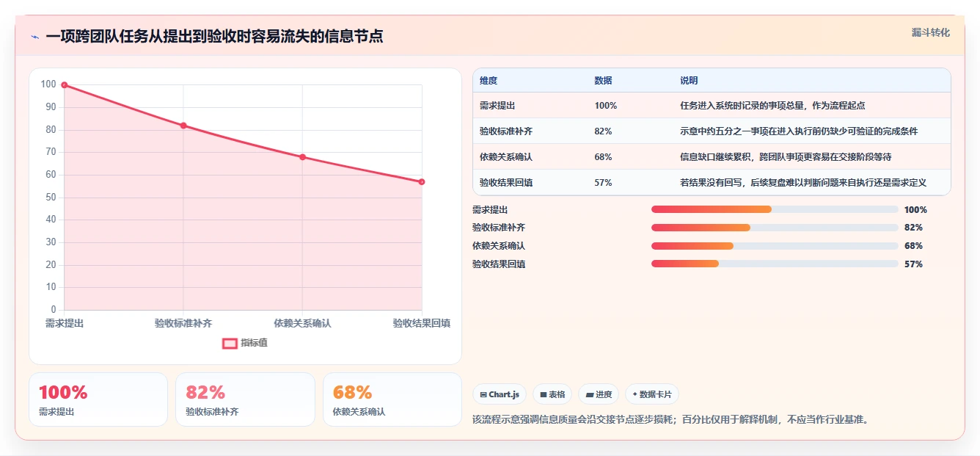The image size is (980, 456).
Task: Select the 依赖关系确认 table row cell
Action: tap(506, 157)
